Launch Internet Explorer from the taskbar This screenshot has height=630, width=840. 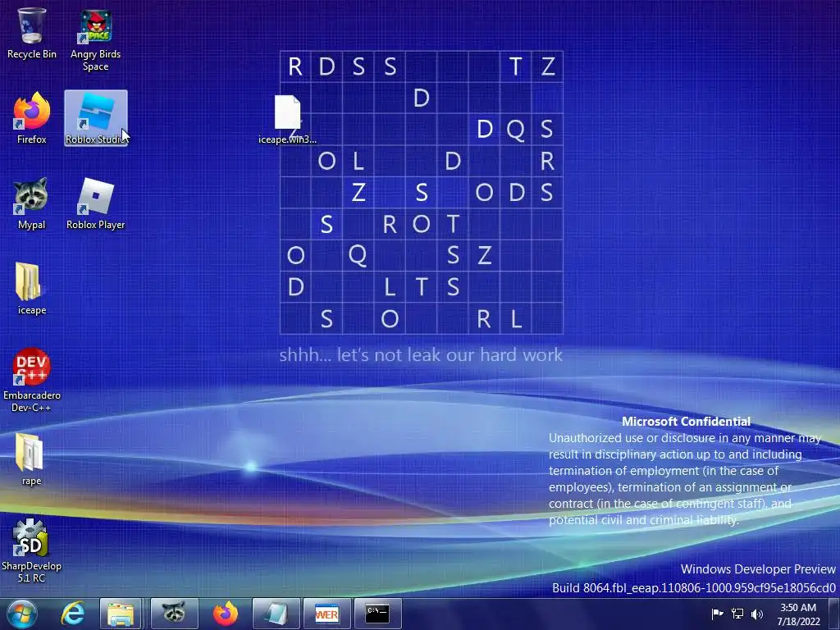(x=73, y=614)
